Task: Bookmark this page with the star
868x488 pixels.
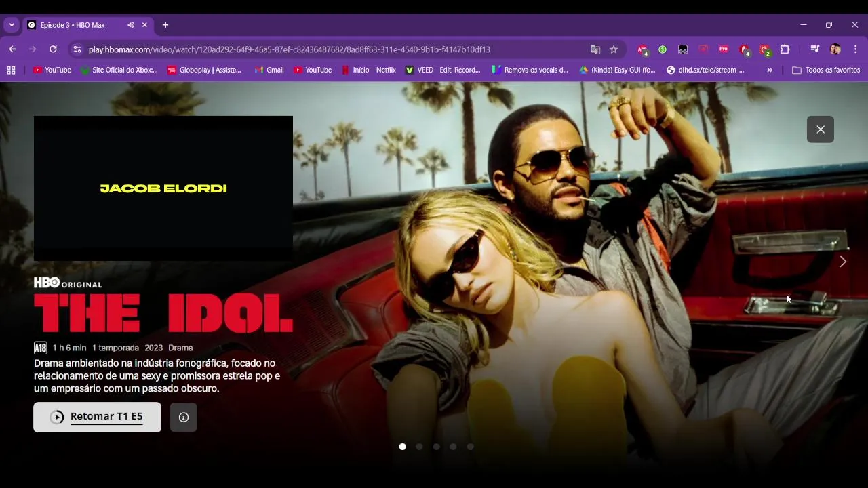Action: pyautogui.click(x=614, y=49)
